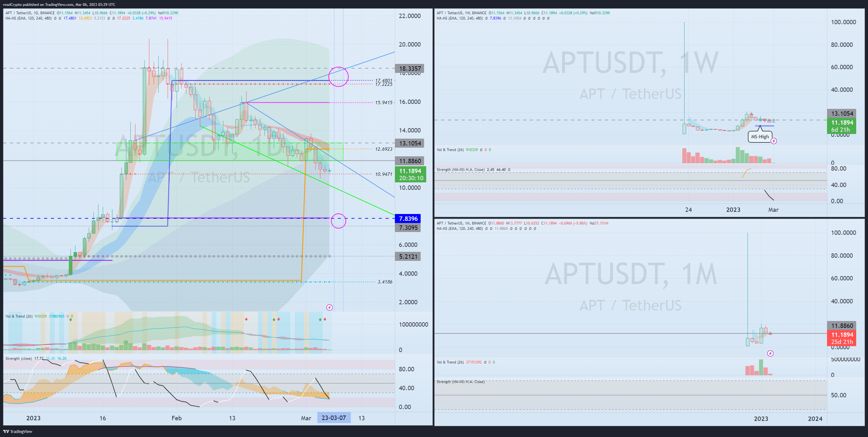Click the TradingView logo at bottom-left

pos(18,431)
